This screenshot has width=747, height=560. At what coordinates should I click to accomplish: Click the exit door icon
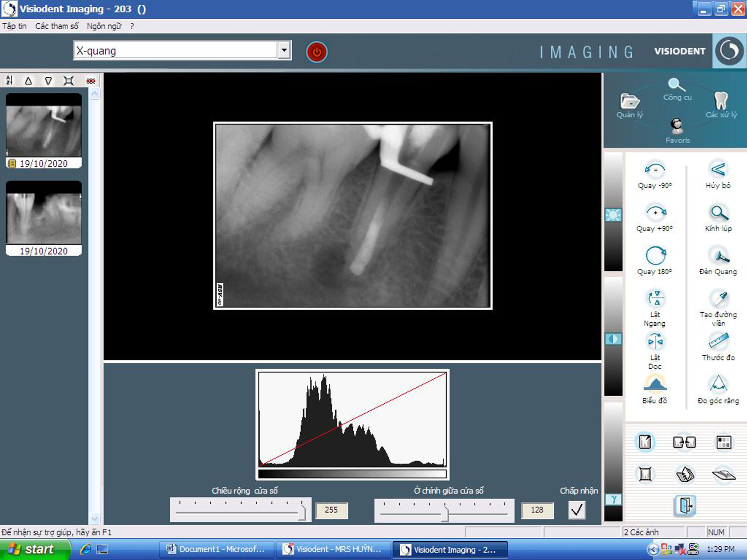684,506
